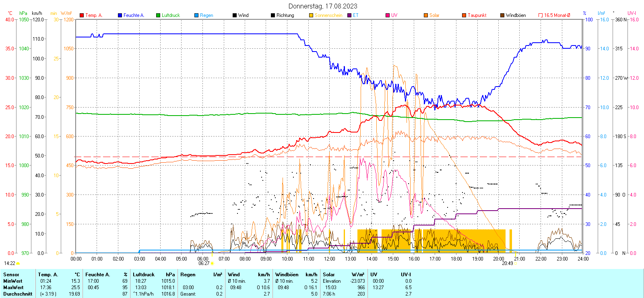
Task: Click the sun icon beside 14:22
Action: [x=18, y=263]
